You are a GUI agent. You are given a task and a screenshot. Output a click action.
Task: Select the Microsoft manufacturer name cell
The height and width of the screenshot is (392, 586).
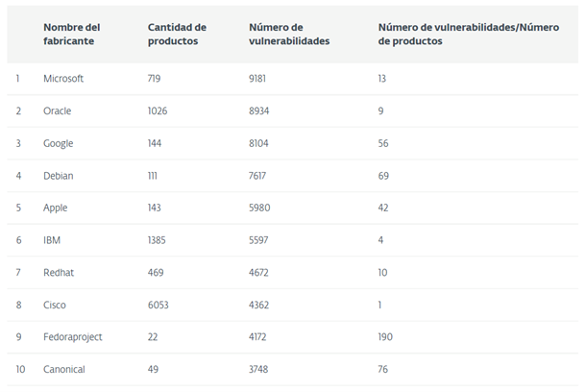click(63, 79)
